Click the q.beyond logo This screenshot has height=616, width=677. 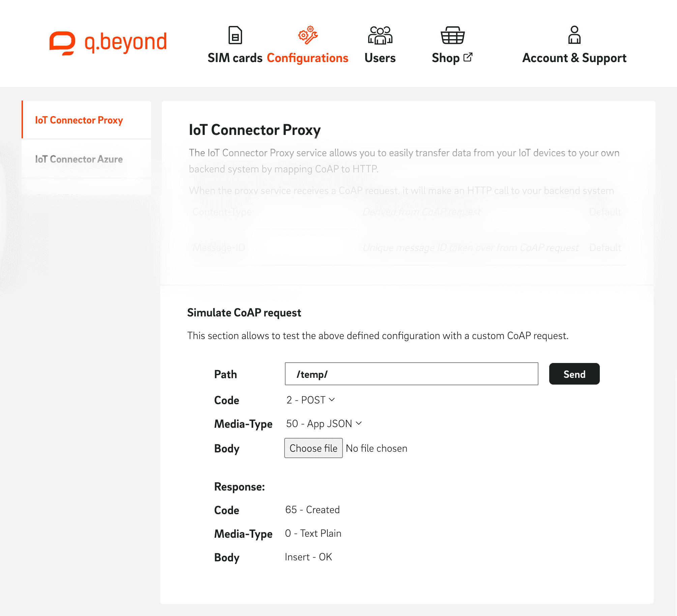pos(108,43)
